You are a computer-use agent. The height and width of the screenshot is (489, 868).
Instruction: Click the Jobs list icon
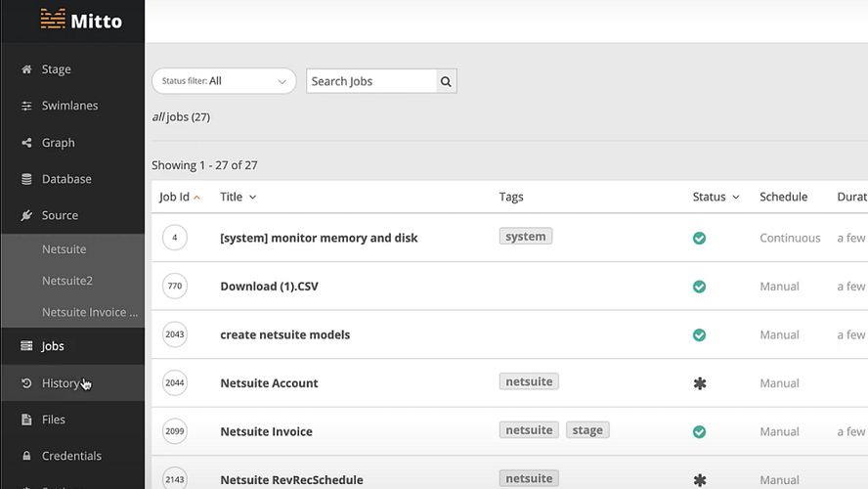coord(26,346)
